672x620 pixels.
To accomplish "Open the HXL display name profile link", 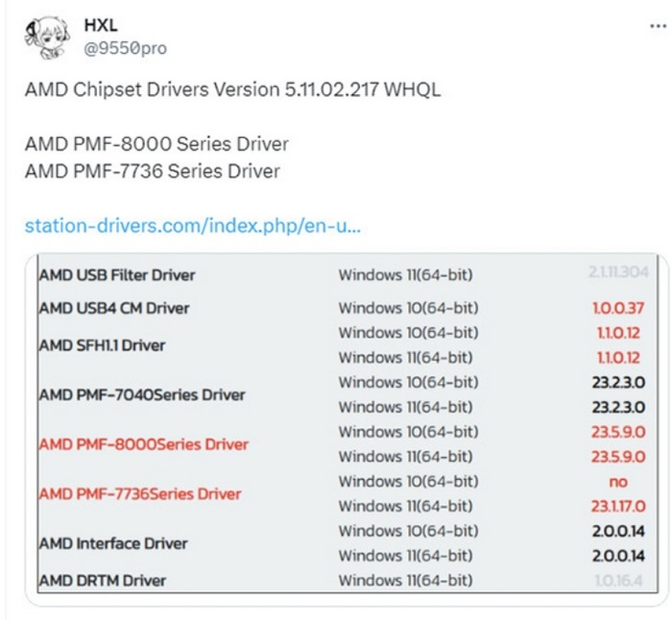I will pyautogui.click(x=101, y=25).
